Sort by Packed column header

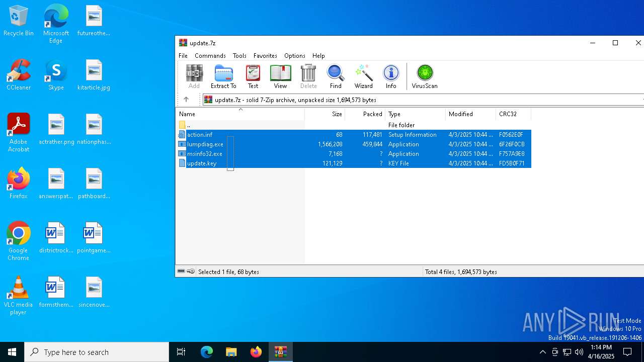(x=365, y=114)
